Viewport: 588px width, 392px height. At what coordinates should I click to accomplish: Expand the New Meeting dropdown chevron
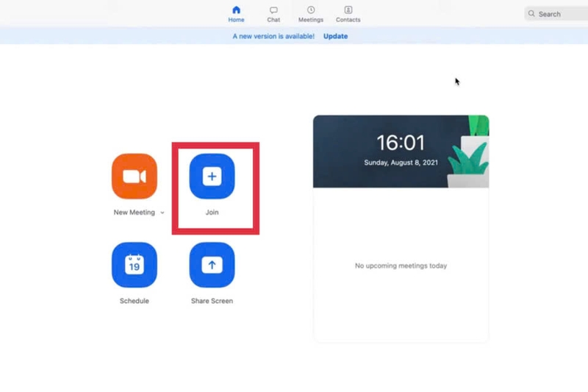tap(162, 213)
